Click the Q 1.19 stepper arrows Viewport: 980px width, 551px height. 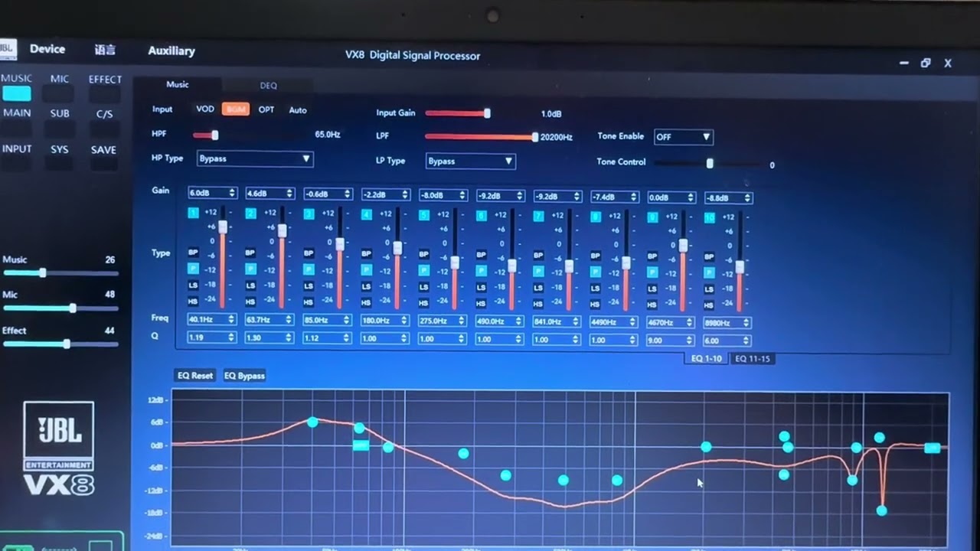pos(232,337)
